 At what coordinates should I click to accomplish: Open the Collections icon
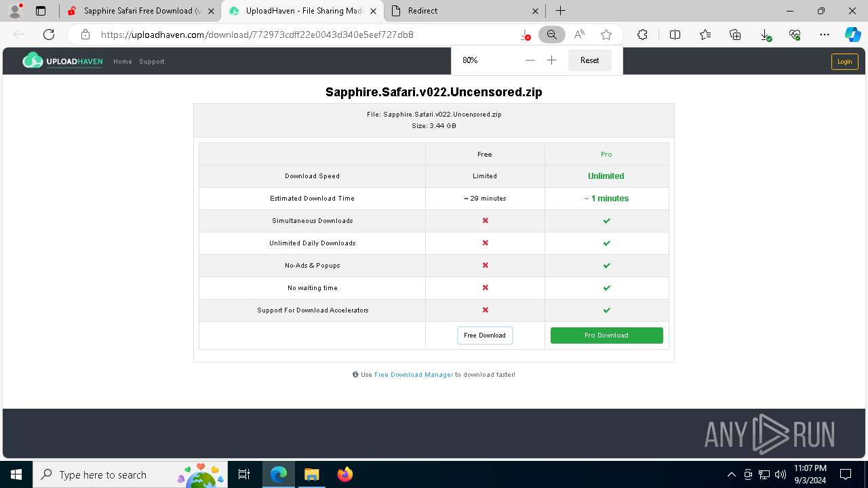(x=735, y=35)
